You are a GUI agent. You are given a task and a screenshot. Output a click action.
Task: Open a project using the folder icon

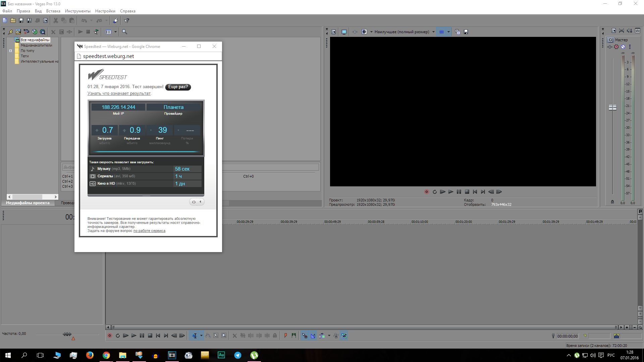13,20
